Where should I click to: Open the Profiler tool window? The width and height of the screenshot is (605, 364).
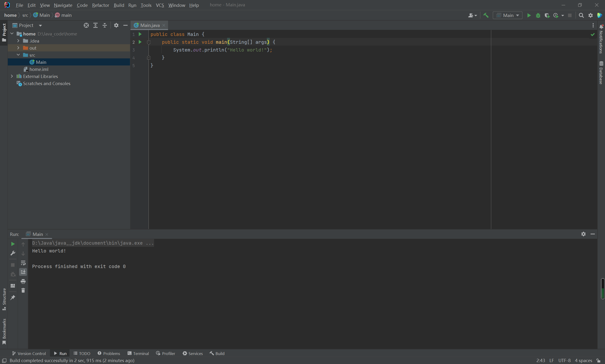tap(165, 353)
